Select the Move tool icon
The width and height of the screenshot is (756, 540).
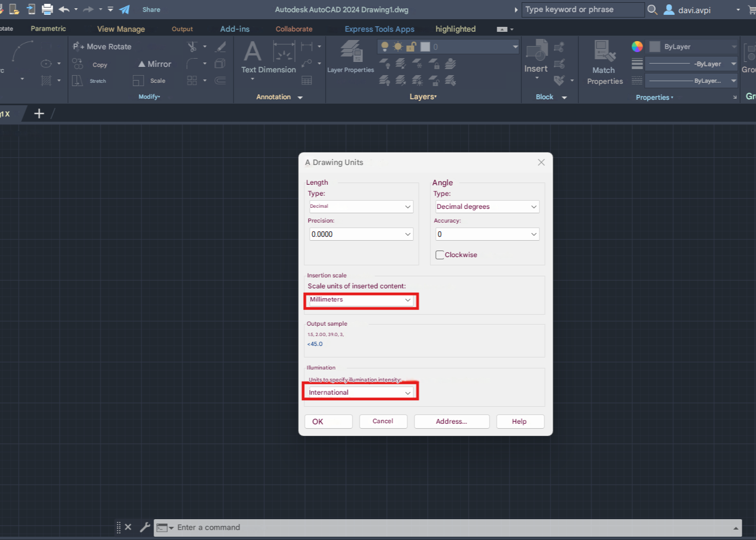(78, 47)
